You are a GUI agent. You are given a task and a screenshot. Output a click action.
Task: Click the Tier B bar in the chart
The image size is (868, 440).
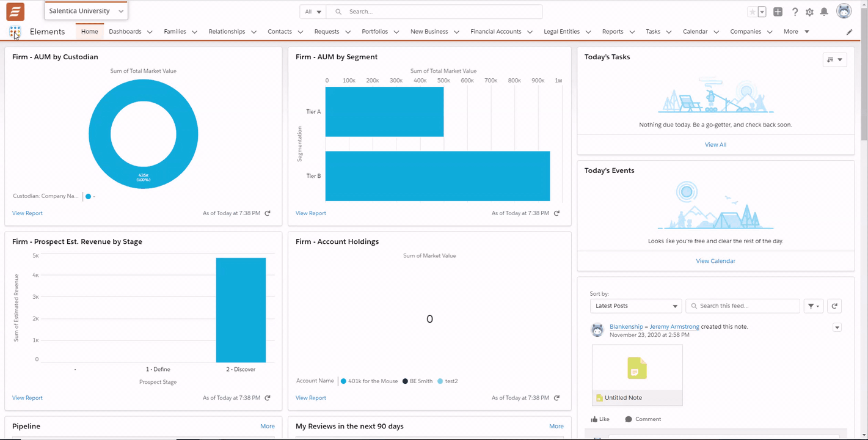[x=437, y=176]
